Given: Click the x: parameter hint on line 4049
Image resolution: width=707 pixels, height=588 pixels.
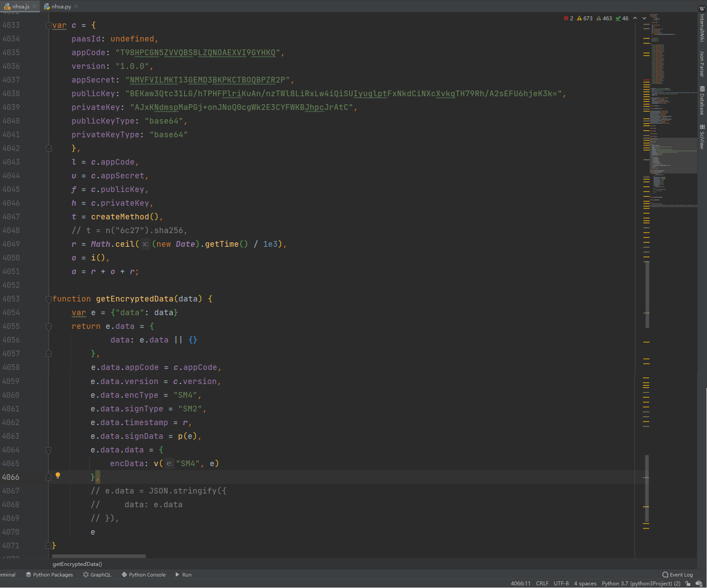Looking at the screenshot, I should coord(145,244).
